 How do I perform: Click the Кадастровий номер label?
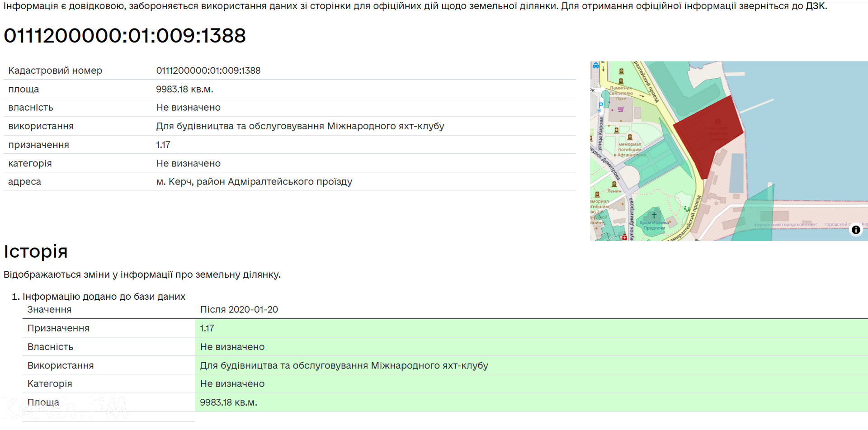(55, 71)
